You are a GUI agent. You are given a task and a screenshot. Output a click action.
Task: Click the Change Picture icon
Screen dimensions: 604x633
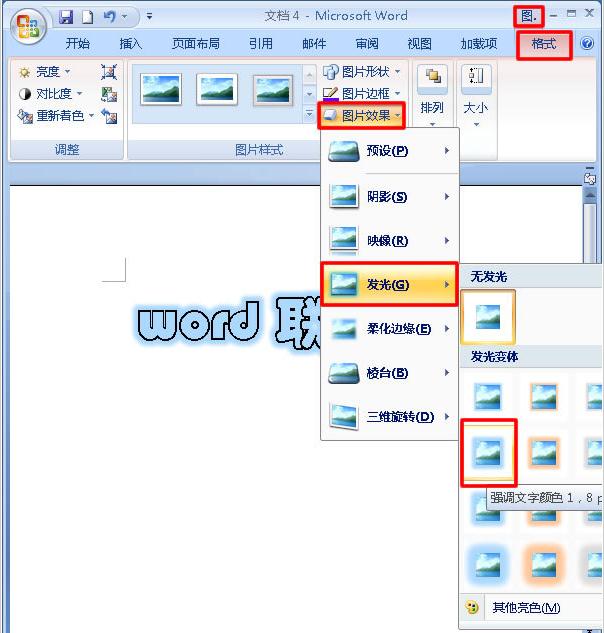coord(109,94)
